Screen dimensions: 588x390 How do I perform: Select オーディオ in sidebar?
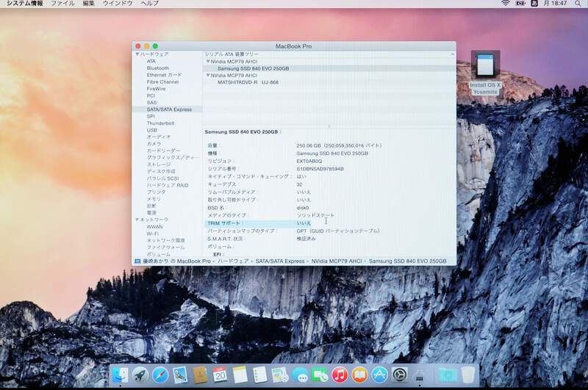click(x=159, y=137)
